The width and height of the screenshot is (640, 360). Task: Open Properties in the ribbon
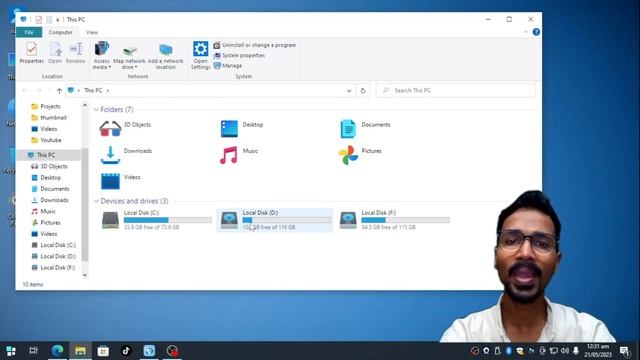pyautogui.click(x=31, y=53)
